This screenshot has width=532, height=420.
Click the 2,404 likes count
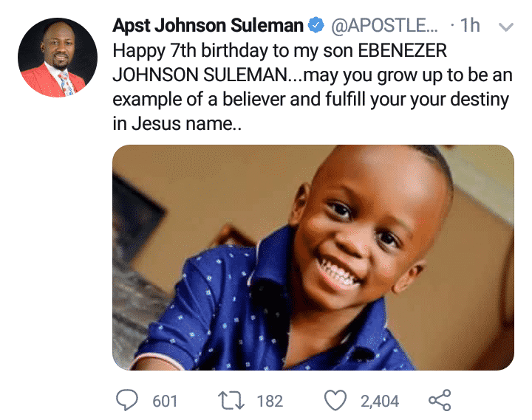[x=380, y=401]
